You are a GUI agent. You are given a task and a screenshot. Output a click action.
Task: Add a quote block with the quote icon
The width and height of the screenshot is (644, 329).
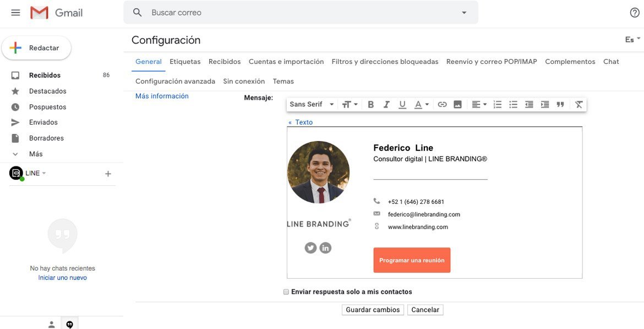click(560, 105)
